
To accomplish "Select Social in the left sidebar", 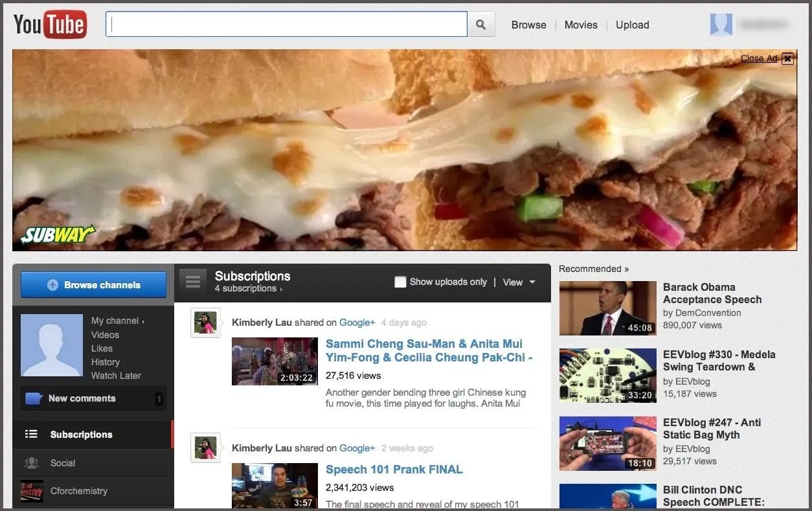I will click(93, 463).
